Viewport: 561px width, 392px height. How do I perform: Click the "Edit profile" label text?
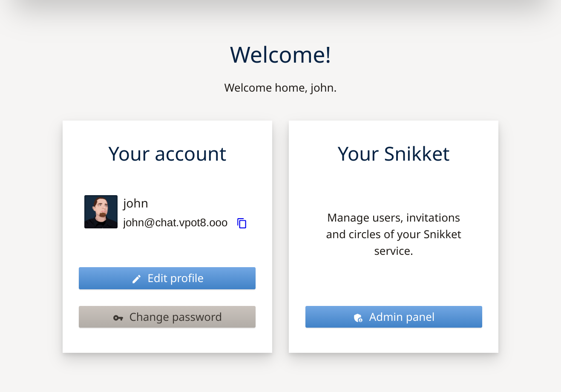click(x=175, y=278)
